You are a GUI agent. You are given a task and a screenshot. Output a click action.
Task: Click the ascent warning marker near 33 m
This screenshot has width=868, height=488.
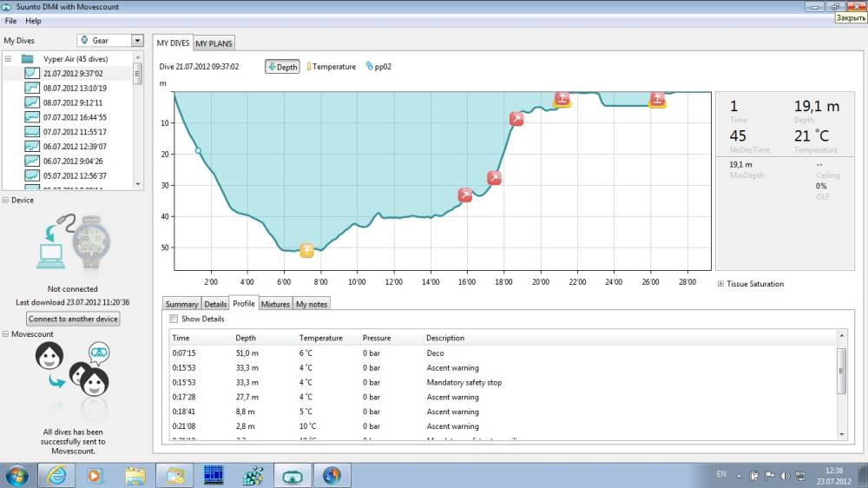(465, 195)
